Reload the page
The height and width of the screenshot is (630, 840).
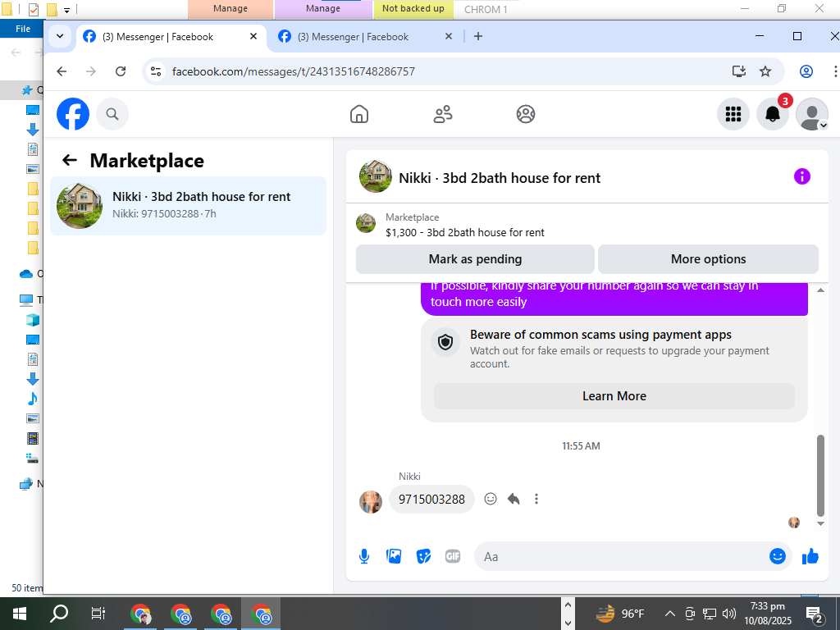pos(121,71)
